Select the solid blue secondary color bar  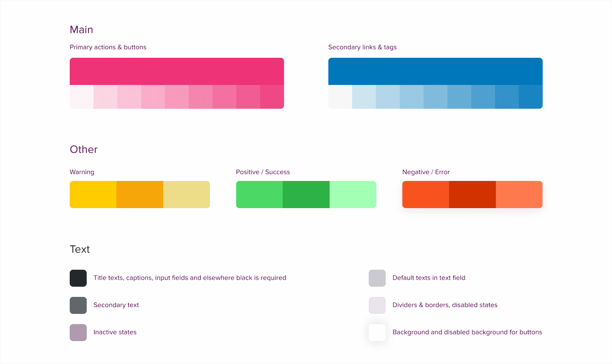pyautogui.click(x=435, y=71)
